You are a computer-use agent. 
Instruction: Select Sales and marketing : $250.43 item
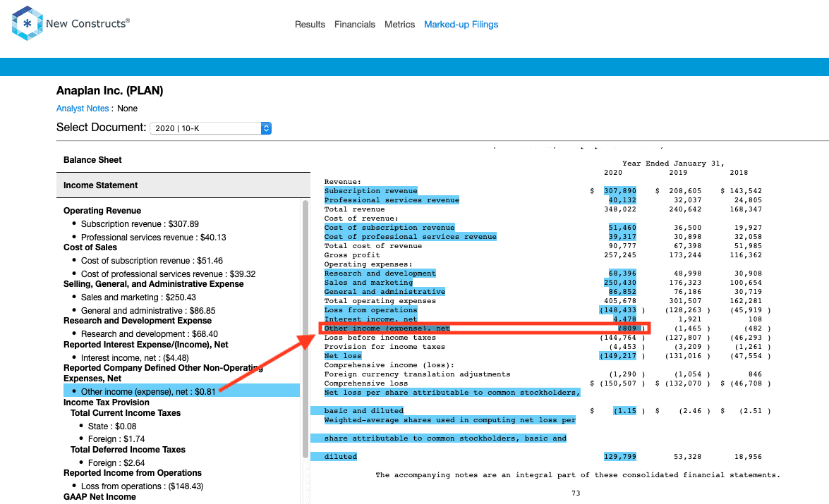tap(138, 297)
